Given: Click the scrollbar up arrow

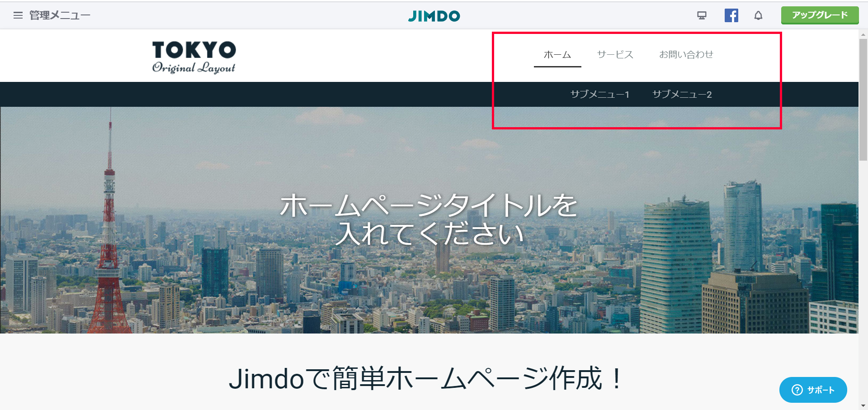Looking at the screenshot, I should 863,34.
